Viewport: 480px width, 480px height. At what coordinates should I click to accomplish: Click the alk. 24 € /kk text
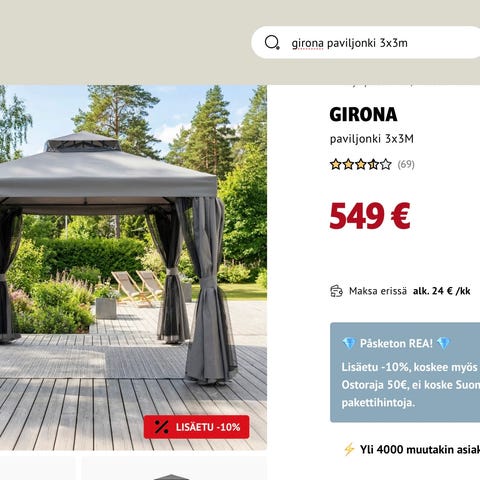coord(442,291)
